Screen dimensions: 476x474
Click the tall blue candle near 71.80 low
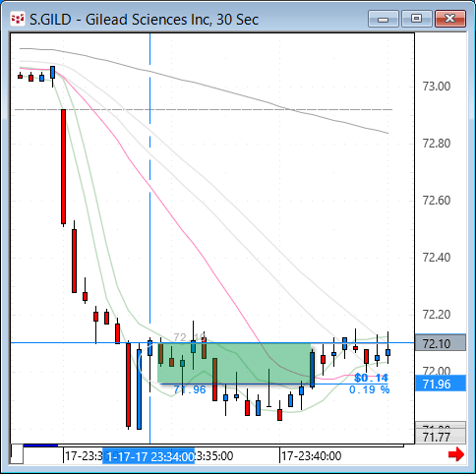(140, 389)
